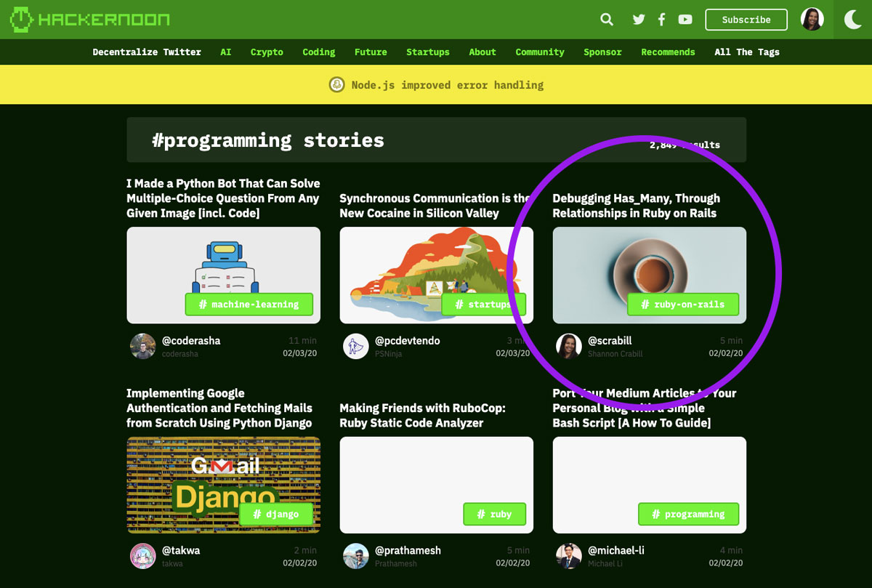Open the Startups category
This screenshot has height=588, width=872.
pyautogui.click(x=428, y=52)
